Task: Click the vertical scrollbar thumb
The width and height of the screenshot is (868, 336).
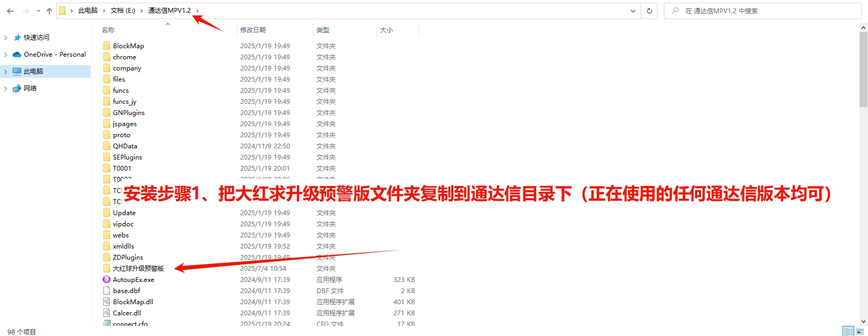Action: coord(863,69)
